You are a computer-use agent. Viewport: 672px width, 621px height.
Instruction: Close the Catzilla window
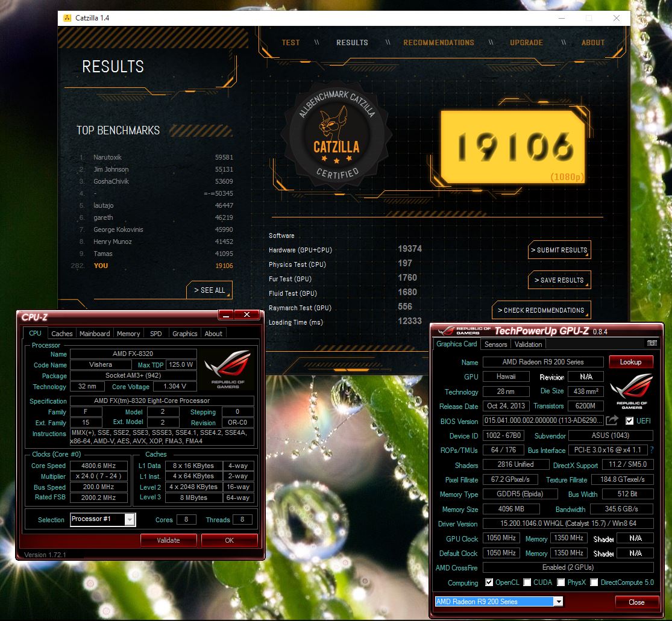[617, 18]
